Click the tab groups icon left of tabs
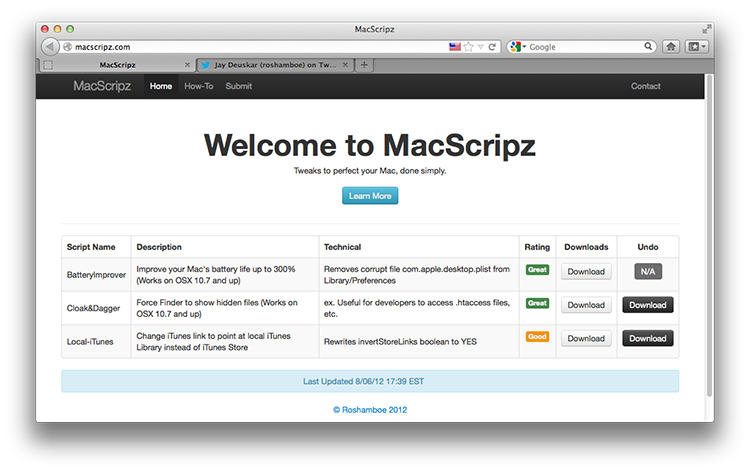Image resolution: width=750 pixels, height=472 pixels. pyautogui.click(x=48, y=65)
